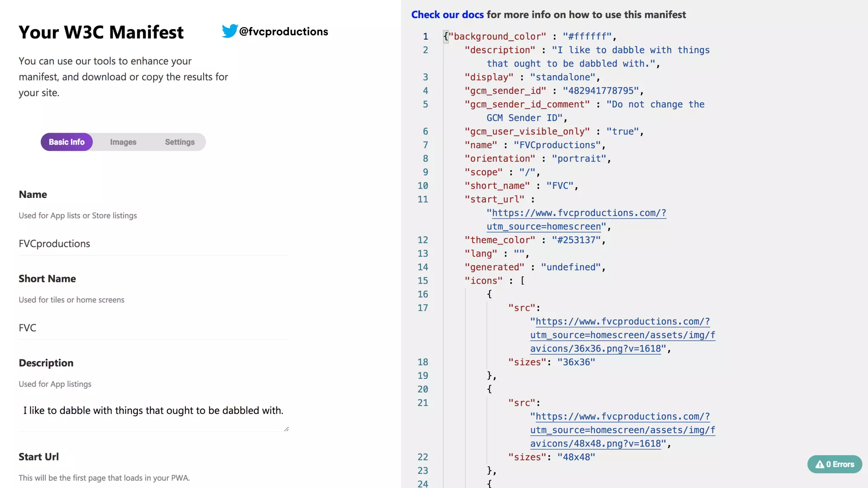Click the "orientation" portrait line in code
Screen dimensions: 868x488
(537, 158)
